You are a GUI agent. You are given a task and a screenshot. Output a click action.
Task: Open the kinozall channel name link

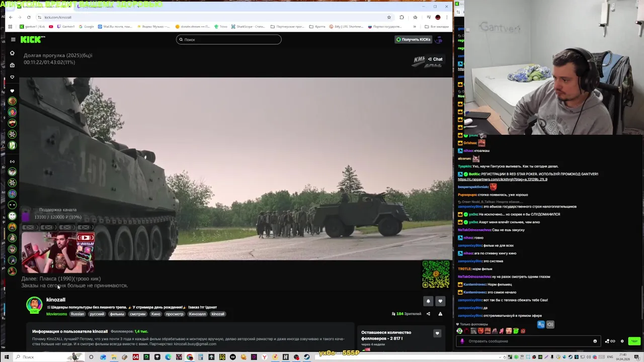coord(55,300)
